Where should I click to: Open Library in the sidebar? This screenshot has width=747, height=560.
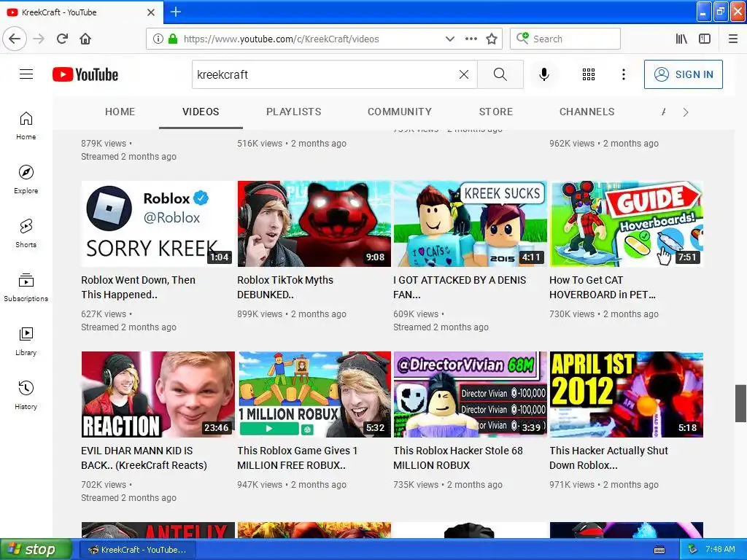coord(26,341)
